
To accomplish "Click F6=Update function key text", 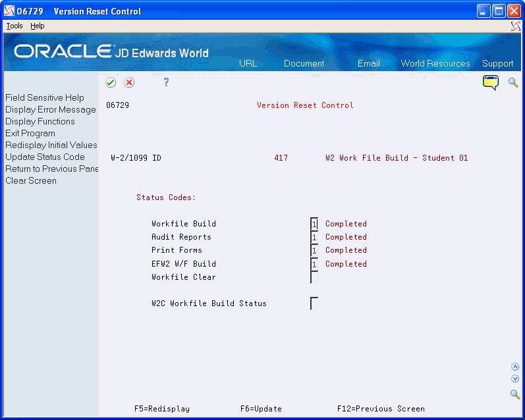I will click(261, 409).
